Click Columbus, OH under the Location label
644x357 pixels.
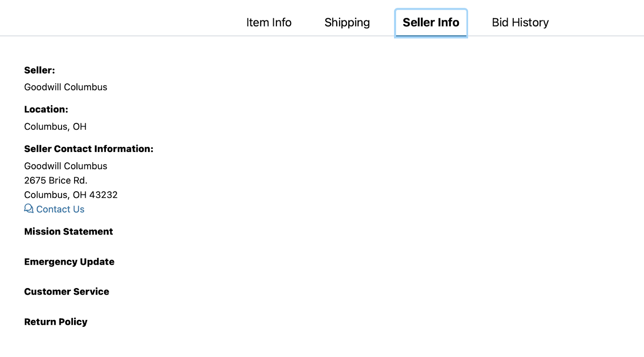coord(55,127)
